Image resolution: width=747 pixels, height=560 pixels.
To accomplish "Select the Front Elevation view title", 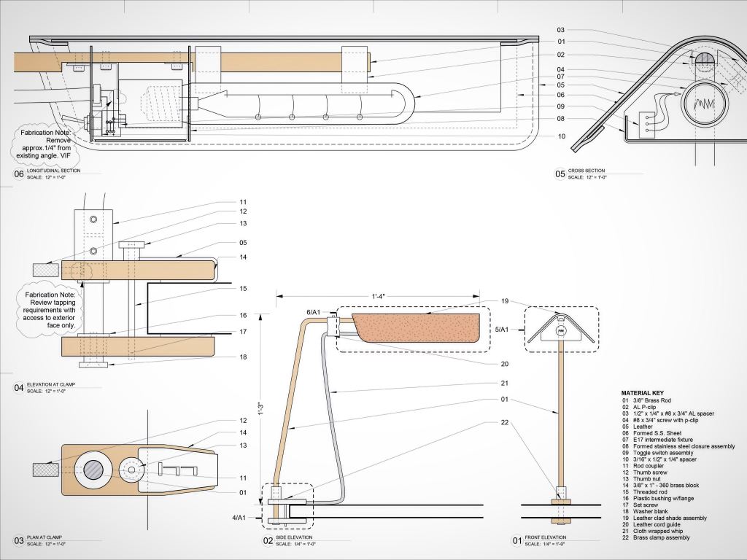I will coord(544,537).
